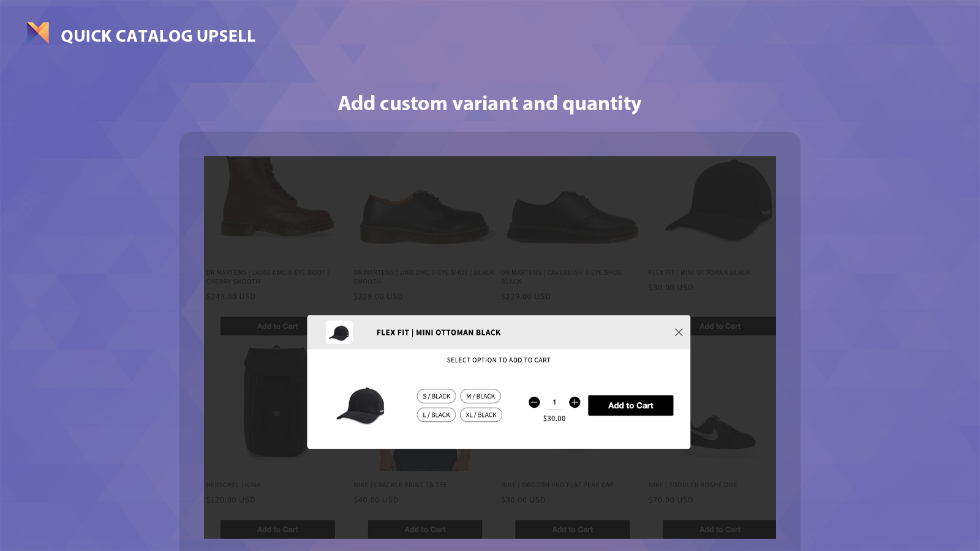Screen dimensions: 980x551
Task: Add Nike Swoosh Pro Flat Peak Cap to cart
Action: click(572, 529)
